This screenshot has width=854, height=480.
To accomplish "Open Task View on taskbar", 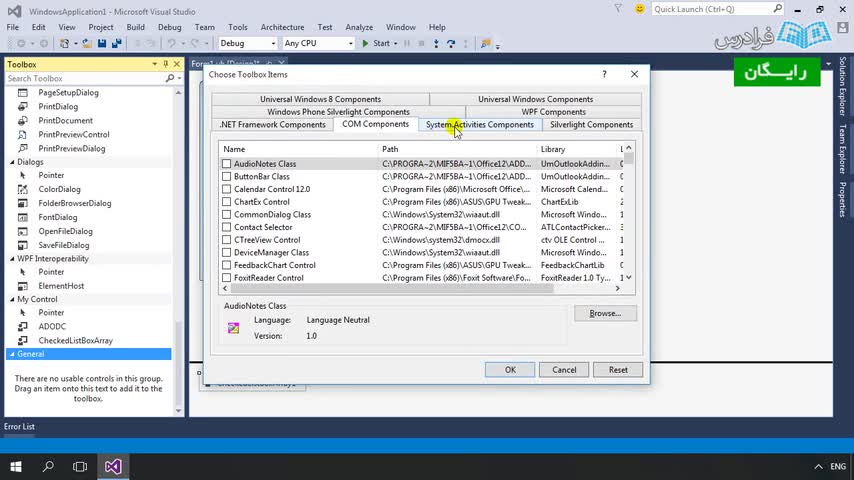I will pos(80,466).
